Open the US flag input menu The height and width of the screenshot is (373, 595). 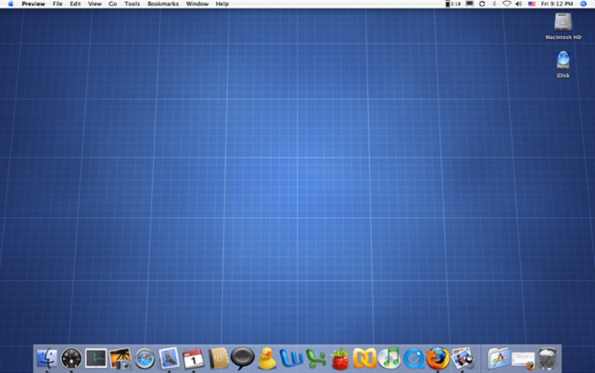click(532, 4)
